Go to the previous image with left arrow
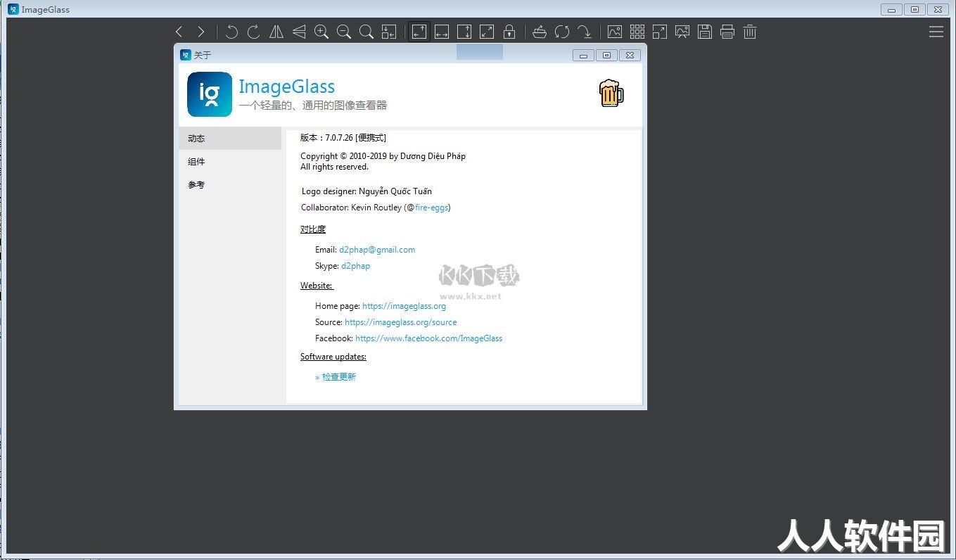Viewport: 956px width, 560px height. tap(179, 32)
